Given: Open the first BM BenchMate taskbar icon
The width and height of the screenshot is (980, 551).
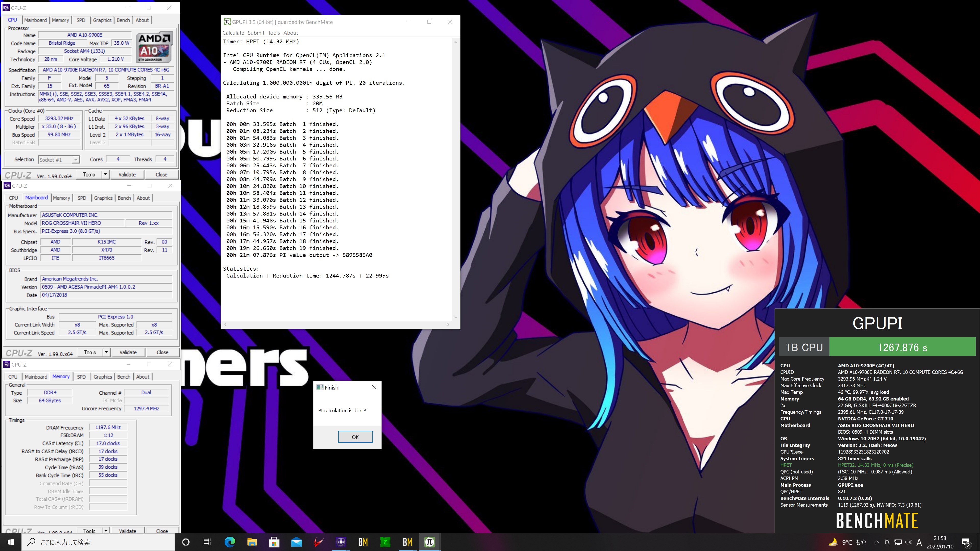Looking at the screenshot, I should point(363,542).
